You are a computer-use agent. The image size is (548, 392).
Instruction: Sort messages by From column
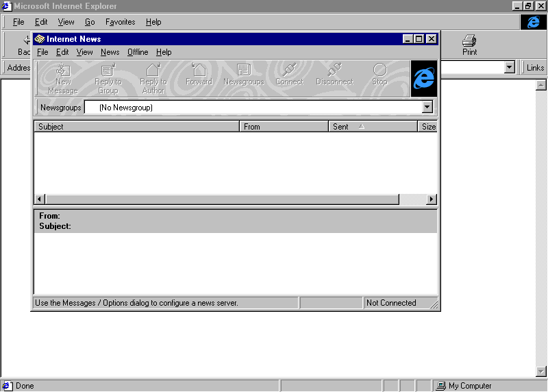pyautogui.click(x=284, y=127)
